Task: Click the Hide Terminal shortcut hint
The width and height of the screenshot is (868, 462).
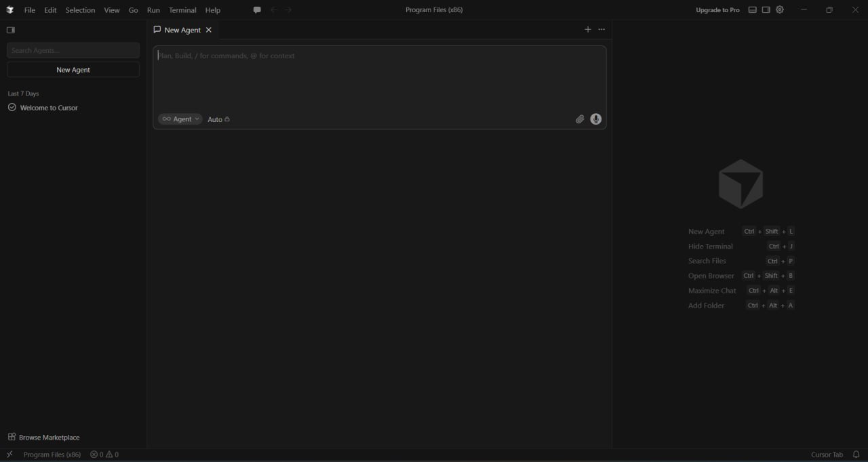Action: point(741,247)
